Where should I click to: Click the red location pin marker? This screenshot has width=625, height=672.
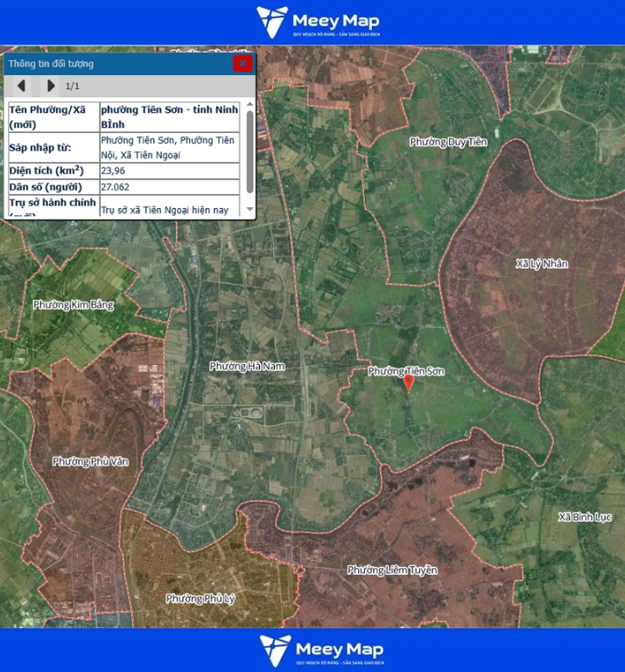pyautogui.click(x=408, y=382)
